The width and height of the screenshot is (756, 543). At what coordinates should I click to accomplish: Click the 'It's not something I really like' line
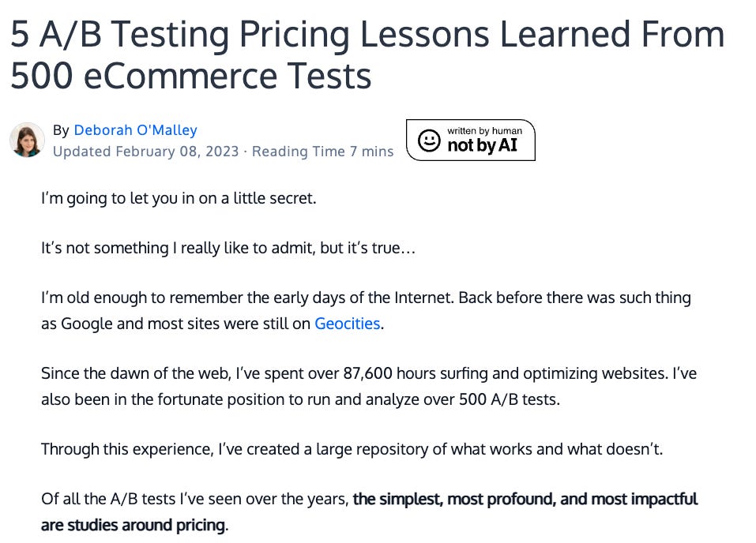click(x=228, y=248)
